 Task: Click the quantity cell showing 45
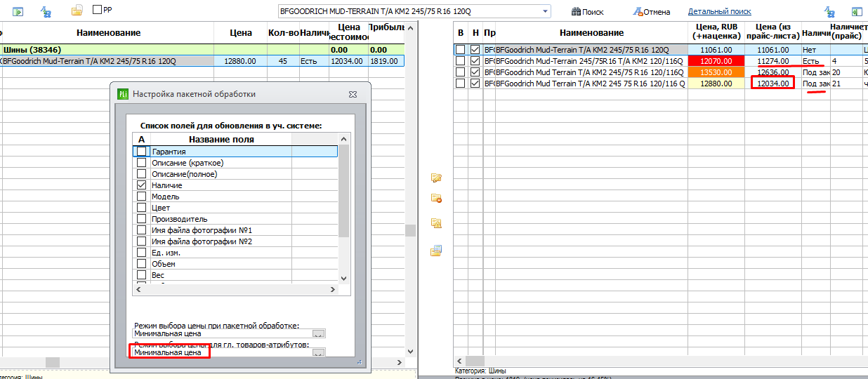coord(283,61)
